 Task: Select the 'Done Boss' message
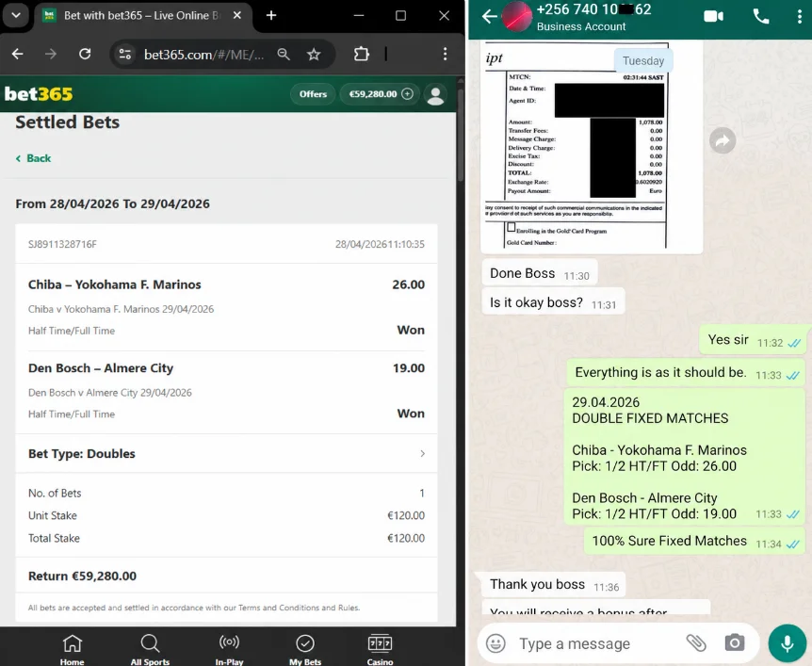click(x=539, y=273)
